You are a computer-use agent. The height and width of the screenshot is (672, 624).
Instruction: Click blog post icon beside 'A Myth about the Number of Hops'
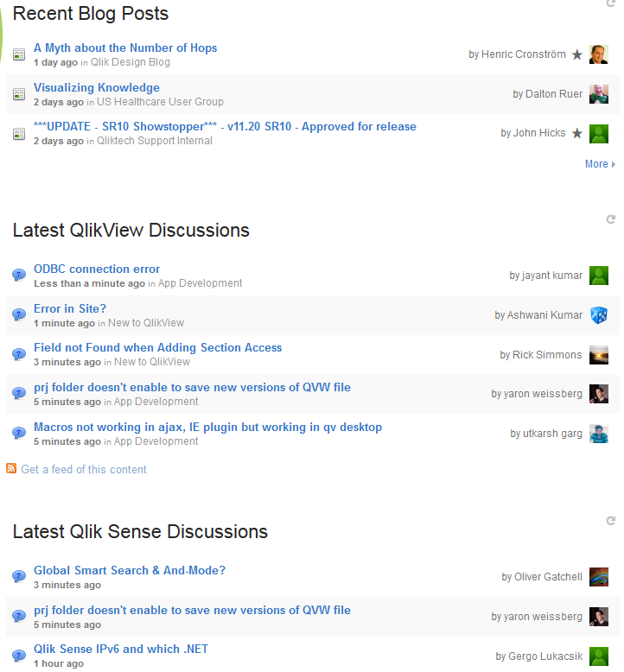pyautogui.click(x=19, y=55)
